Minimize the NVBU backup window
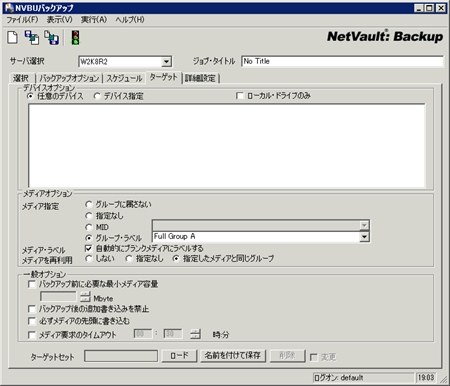 pyautogui.click(x=419, y=8)
